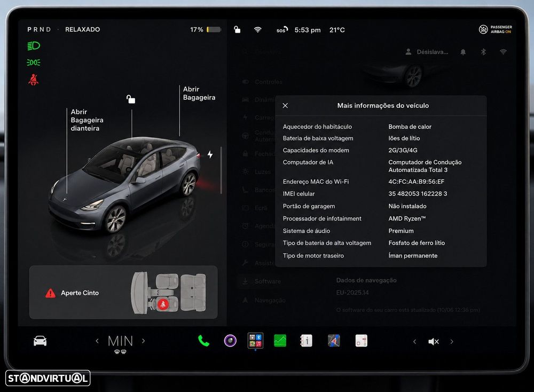Screen dimensions: 534x392
Task: Select the Controles menu item
Action: pyautogui.click(x=262, y=82)
